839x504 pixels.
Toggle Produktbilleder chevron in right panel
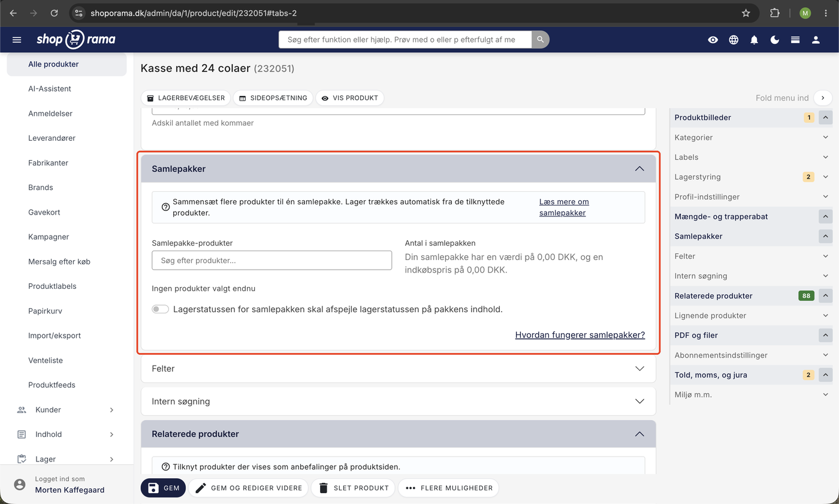826,117
